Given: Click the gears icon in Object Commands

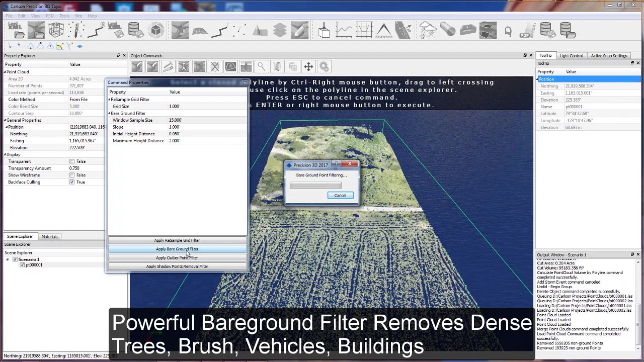Looking at the screenshot, I should click(x=324, y=66).
